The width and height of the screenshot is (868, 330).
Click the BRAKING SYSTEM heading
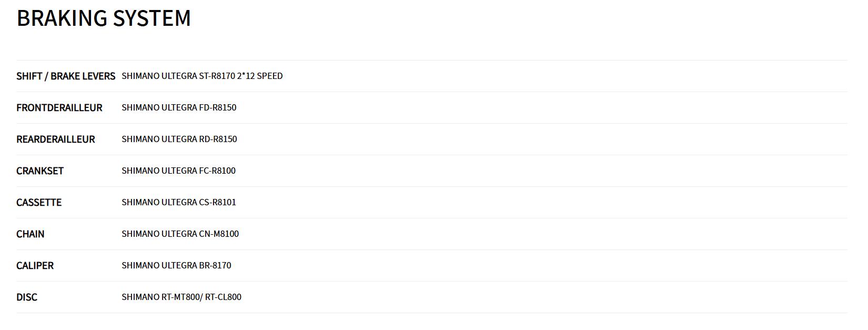point(104,18)
